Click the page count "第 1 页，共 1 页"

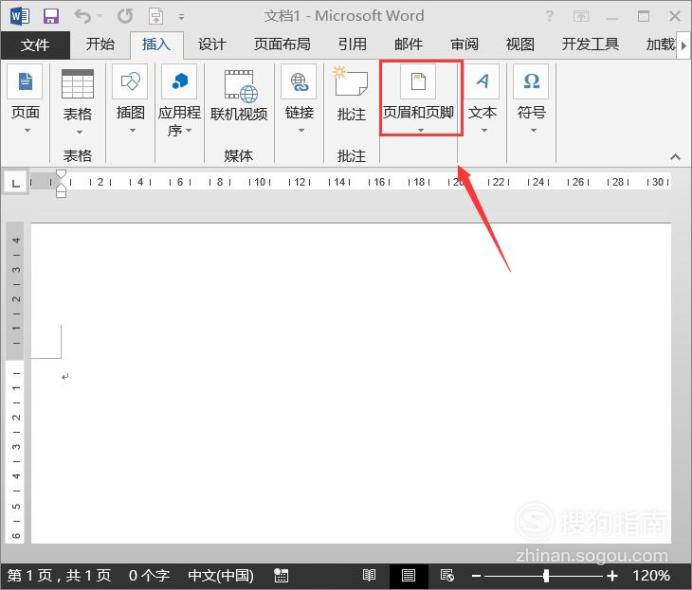tap(59, 575)
